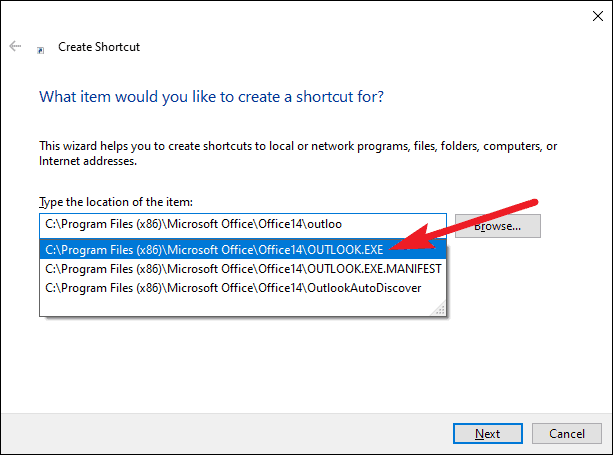Choose the OUTLOOK.EXE.MANIFEST suggestion
The image size is (613, 455).
tap(242, 269)
